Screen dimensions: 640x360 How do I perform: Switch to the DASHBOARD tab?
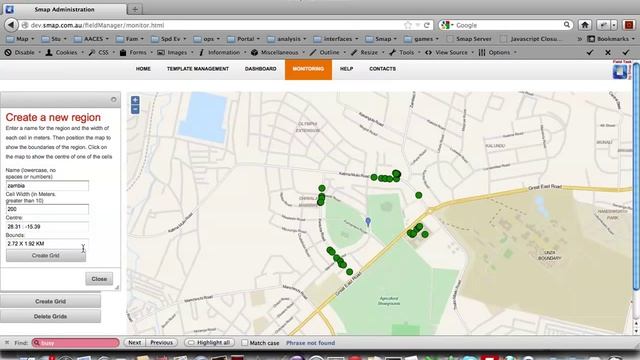(x=261, y=69)
